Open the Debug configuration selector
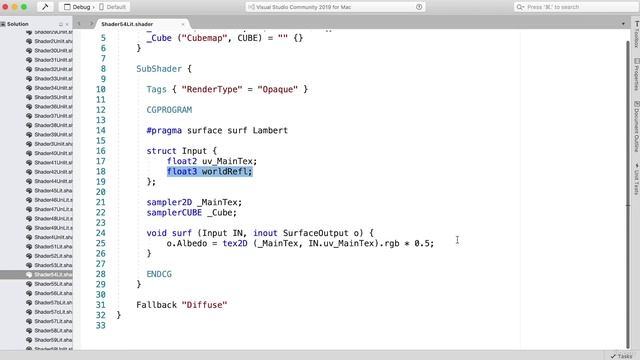The height and width of the screenshot is (360, 640). coord(80,7)
